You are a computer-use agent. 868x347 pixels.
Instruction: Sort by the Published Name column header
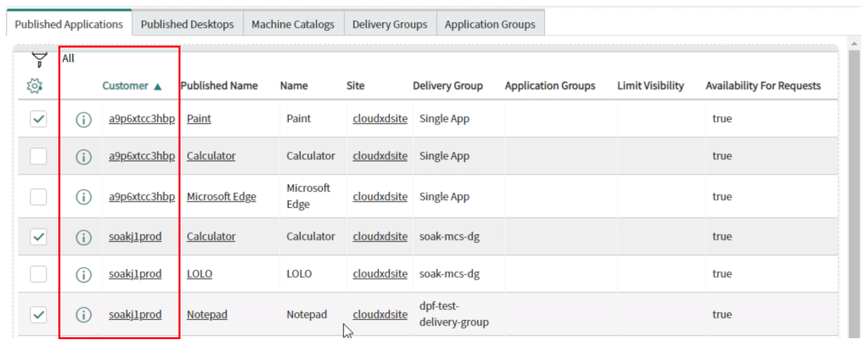tap(219, 86)
